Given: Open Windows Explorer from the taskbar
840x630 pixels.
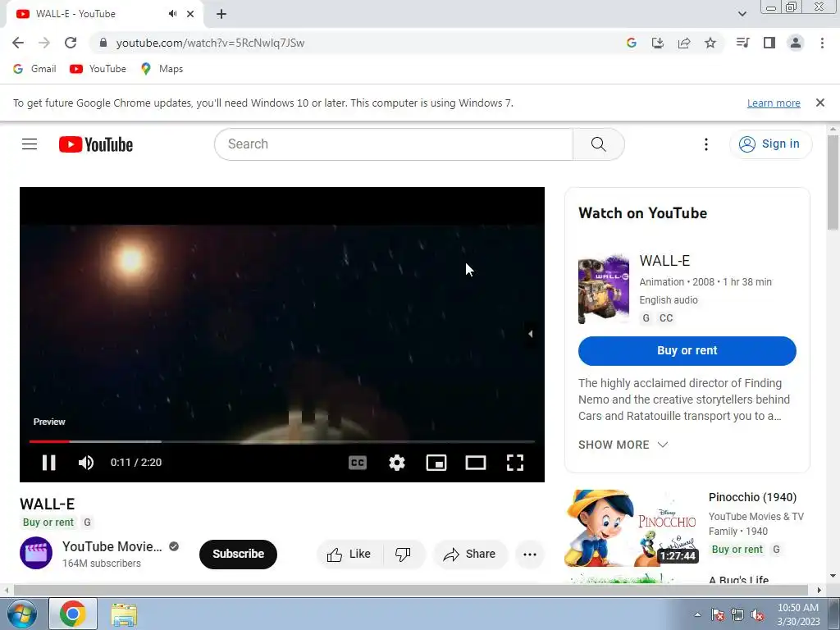Looking at the screenshot, I should [124, 614].
